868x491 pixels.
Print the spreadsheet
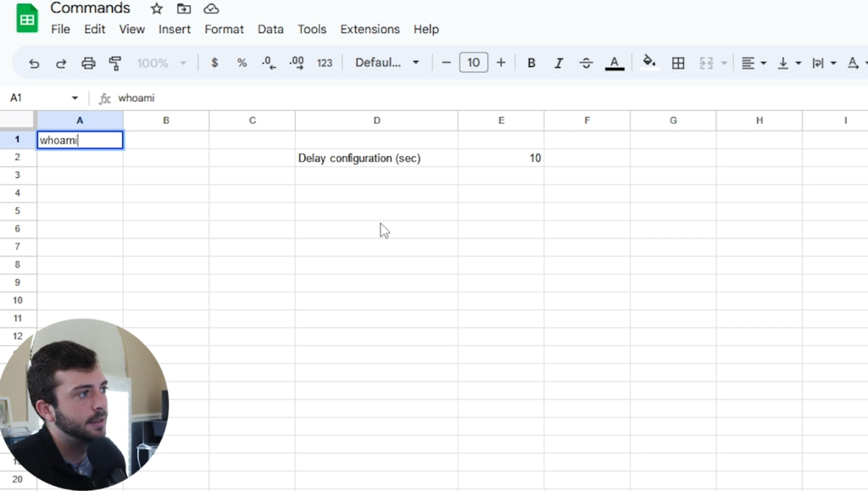coord(88,63)
